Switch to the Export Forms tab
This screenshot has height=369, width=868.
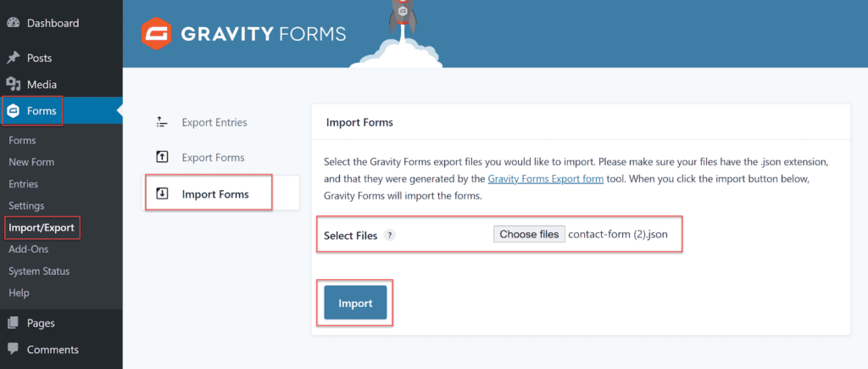click(213, 158)
